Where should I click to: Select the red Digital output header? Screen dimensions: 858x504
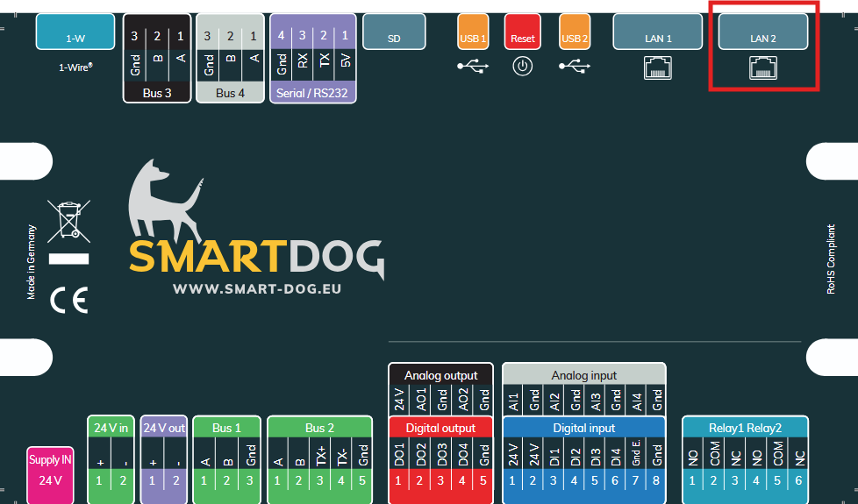point(440,428)
